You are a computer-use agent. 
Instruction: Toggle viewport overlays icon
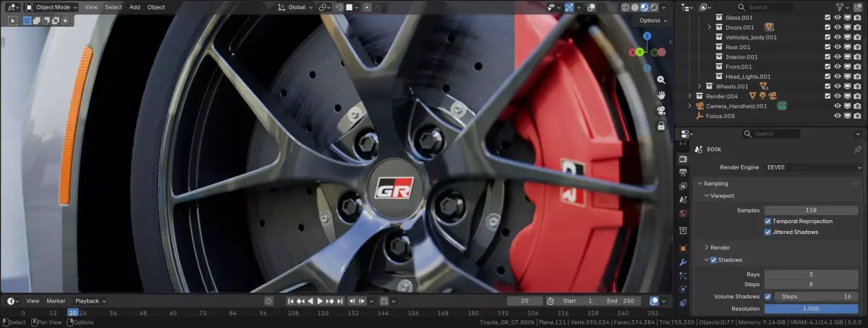(x=592, y=7)
